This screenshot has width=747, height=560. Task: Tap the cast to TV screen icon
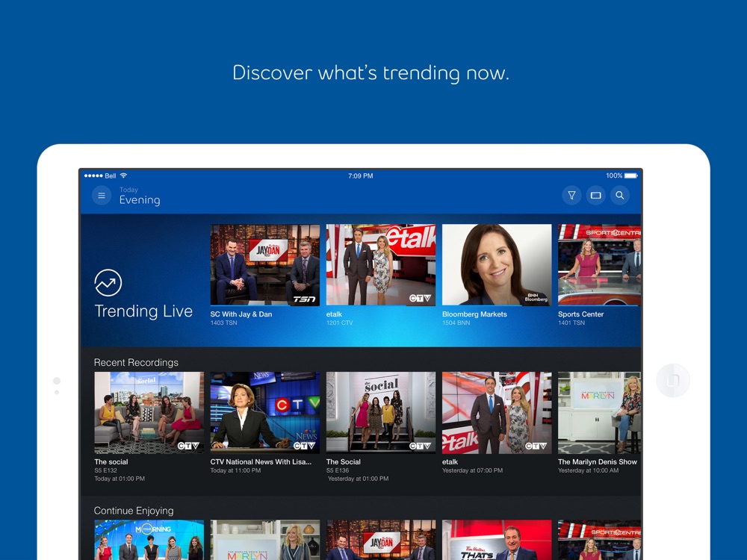(x=595, y=195)
